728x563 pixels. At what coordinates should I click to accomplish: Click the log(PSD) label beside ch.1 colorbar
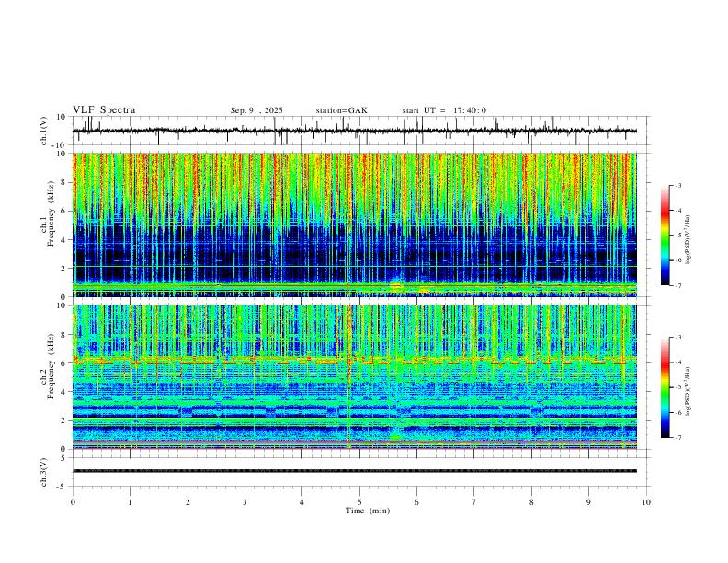coord(688,240)
